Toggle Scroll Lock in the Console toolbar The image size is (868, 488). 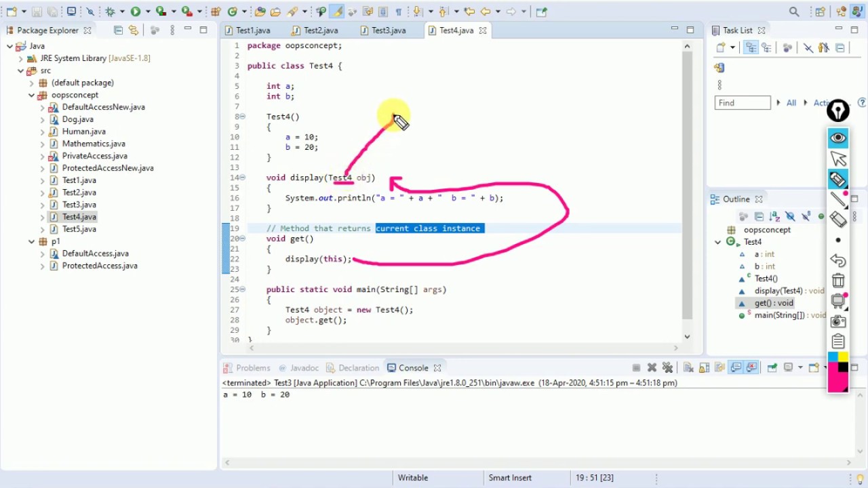[x=704, y=367]
